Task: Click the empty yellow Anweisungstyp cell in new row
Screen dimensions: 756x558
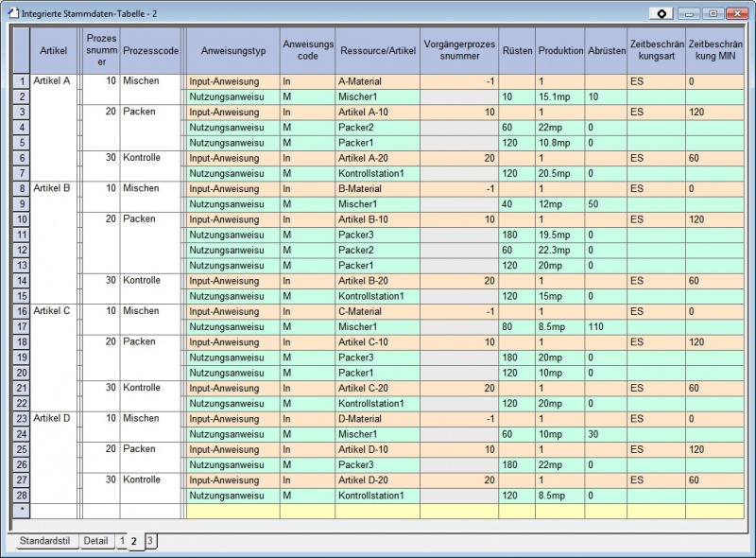Action: pyautogui.click(x=232, y=511)
